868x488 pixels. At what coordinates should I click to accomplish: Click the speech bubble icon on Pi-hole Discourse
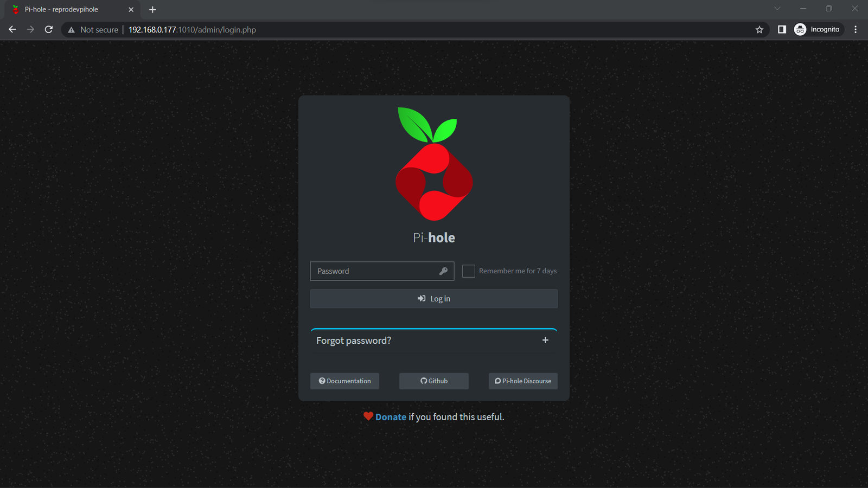(497, 381)
